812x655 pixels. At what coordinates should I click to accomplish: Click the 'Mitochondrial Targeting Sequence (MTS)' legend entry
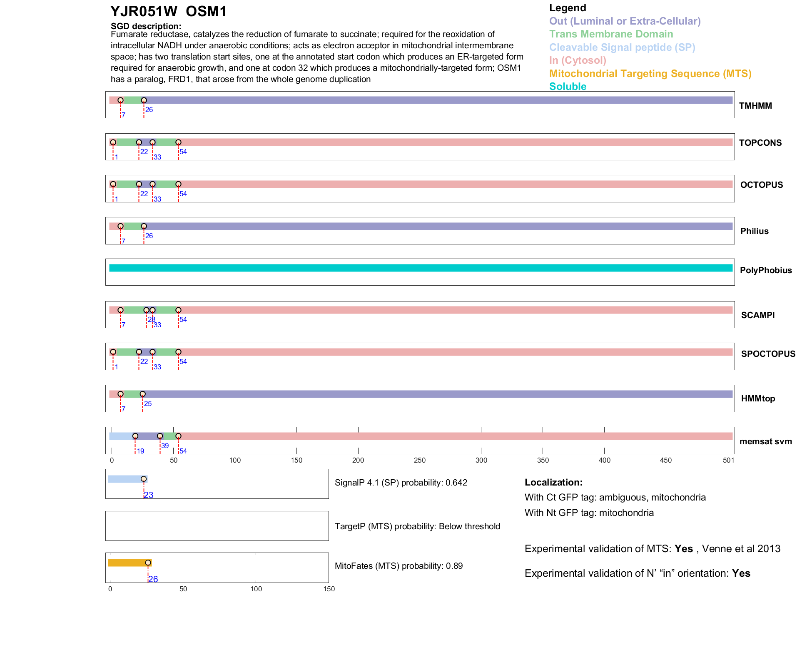click(650, 74)
